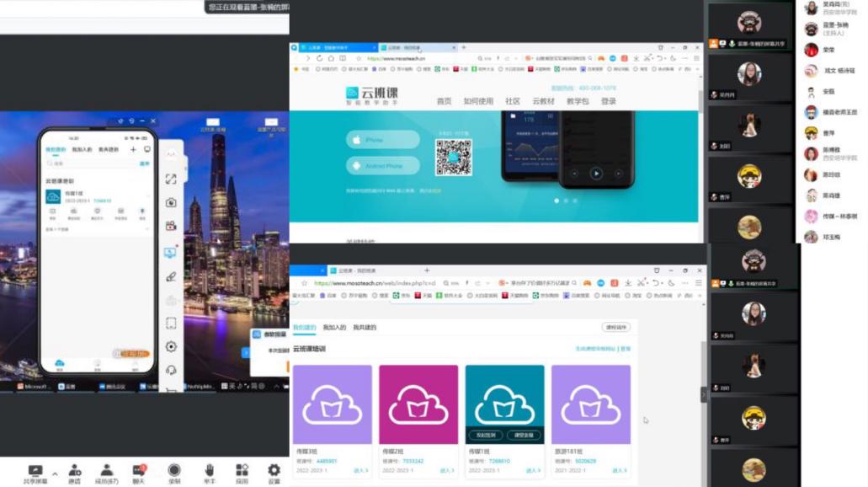This screenshot has width=868, height=487.
Task: Open the 传媒2班 magenta course thumbnail
Action: [x=418, y=404]
